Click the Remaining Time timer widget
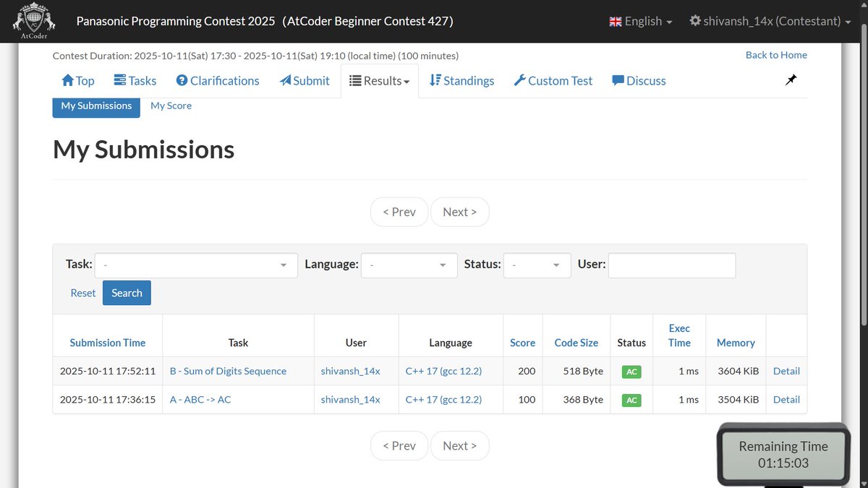This screenshot has height=488, width=868. [x=783, y=455]
